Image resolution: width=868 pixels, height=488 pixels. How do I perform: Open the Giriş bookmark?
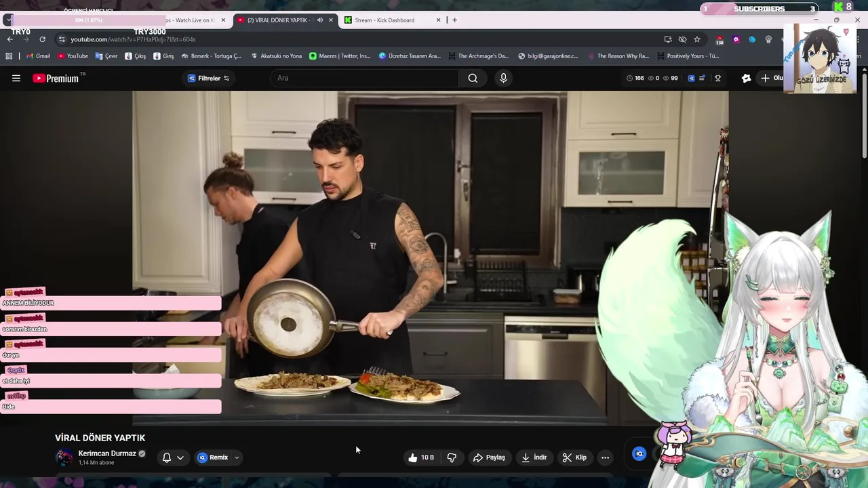pos(163,56)
